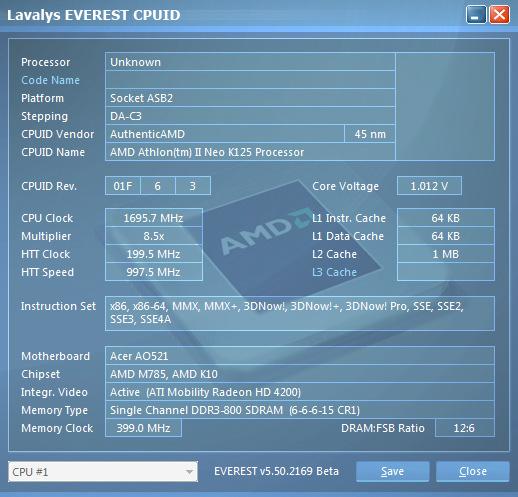Open the CPU #1 selector dropdown

[103, 472]
